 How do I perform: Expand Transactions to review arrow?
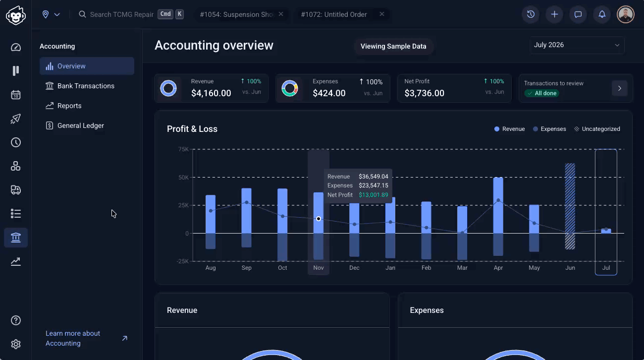tap(619, 88)
